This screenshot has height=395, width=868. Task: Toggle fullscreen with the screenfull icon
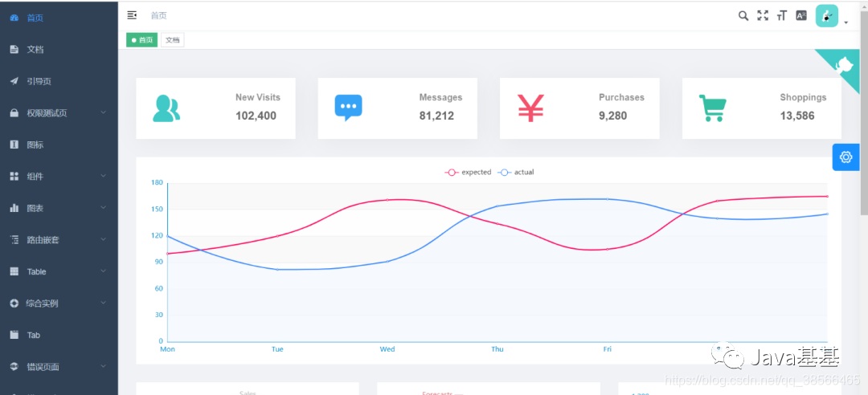click(763, 15)
